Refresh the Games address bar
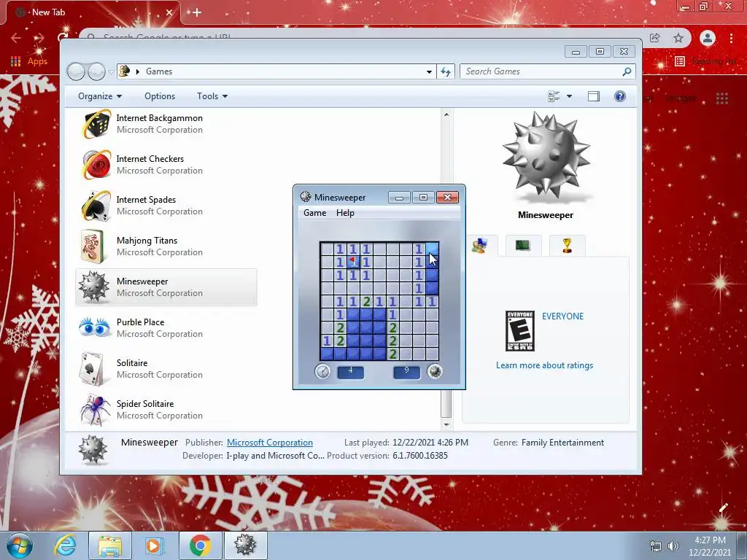This screenshot has width=747, height=560. pos(446,71)
